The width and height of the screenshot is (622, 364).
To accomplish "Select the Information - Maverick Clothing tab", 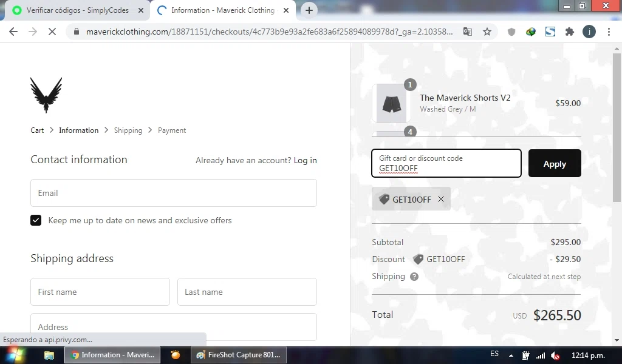I will pyautogui.click(x=223, y=10).
